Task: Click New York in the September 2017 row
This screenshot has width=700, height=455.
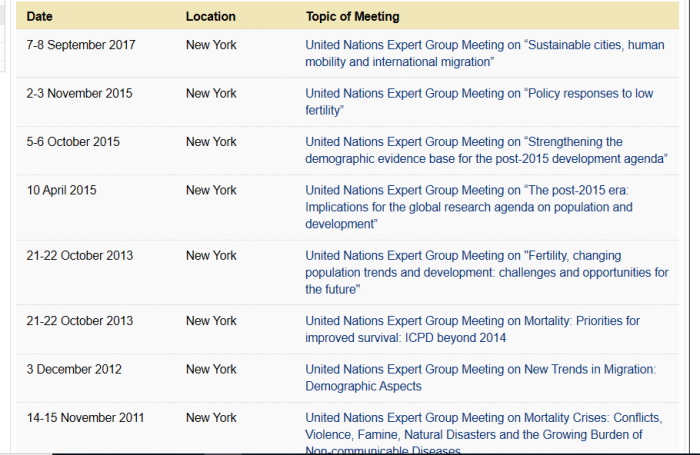Action: [211, 45]
